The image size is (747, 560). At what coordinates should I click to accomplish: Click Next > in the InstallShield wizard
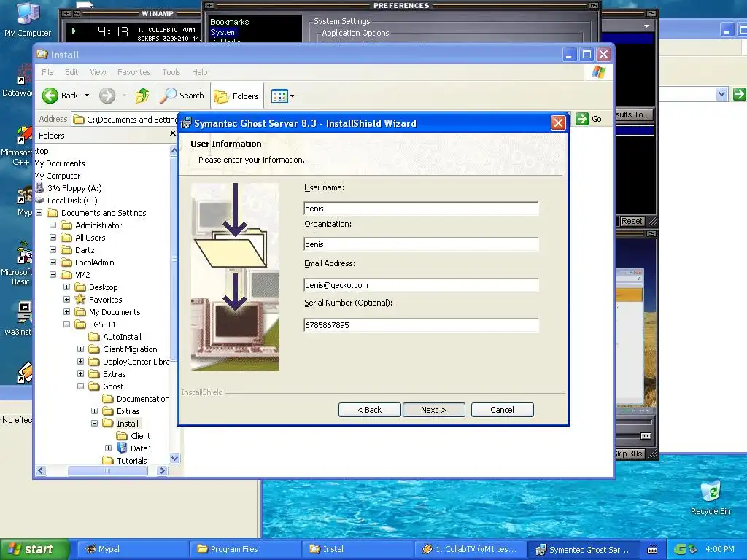pyautogui.click(x=433, y=410)
